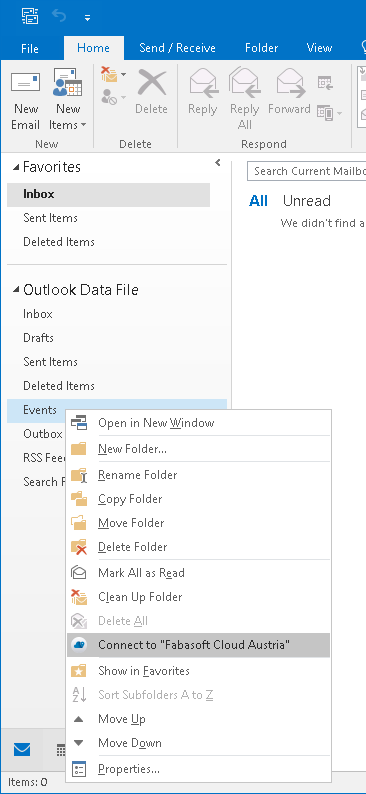Image resolution: width=366 pixels, height=794 pixels.
Task: Click the Open in New Window icon
Action: pyautogui.click(x=79, y=423)
